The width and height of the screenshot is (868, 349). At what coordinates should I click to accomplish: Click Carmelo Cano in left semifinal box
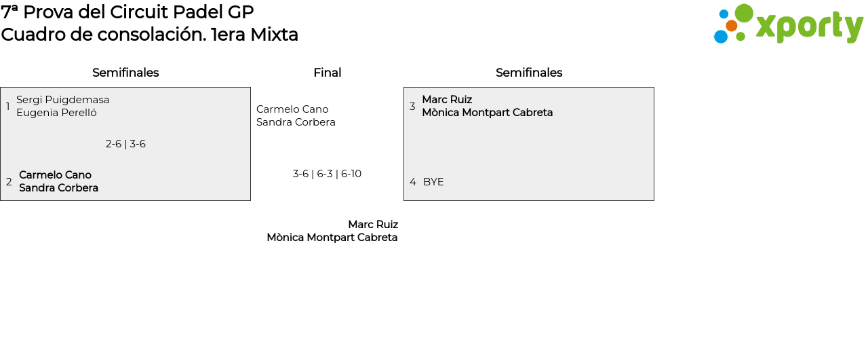tap(55, 175)
